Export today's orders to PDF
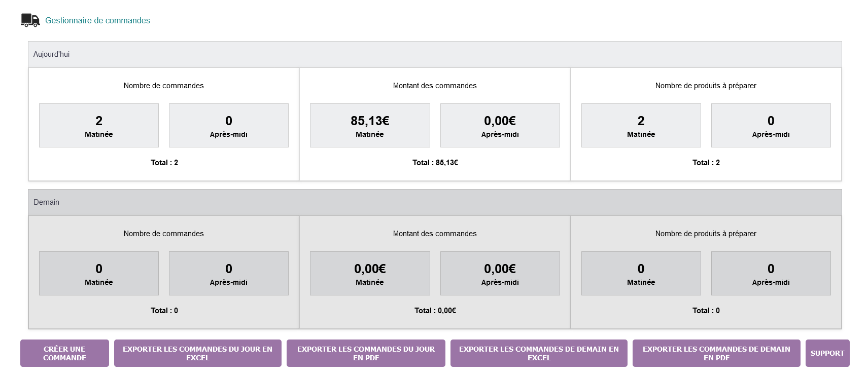 point(366,353)
